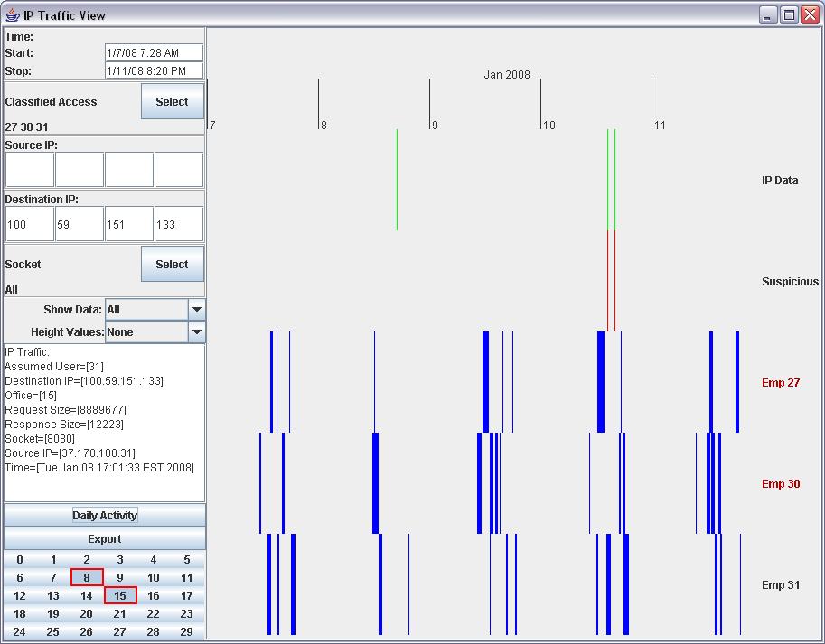Select number 5 in the grid
825x644 pixels.
tap(187, 559)
